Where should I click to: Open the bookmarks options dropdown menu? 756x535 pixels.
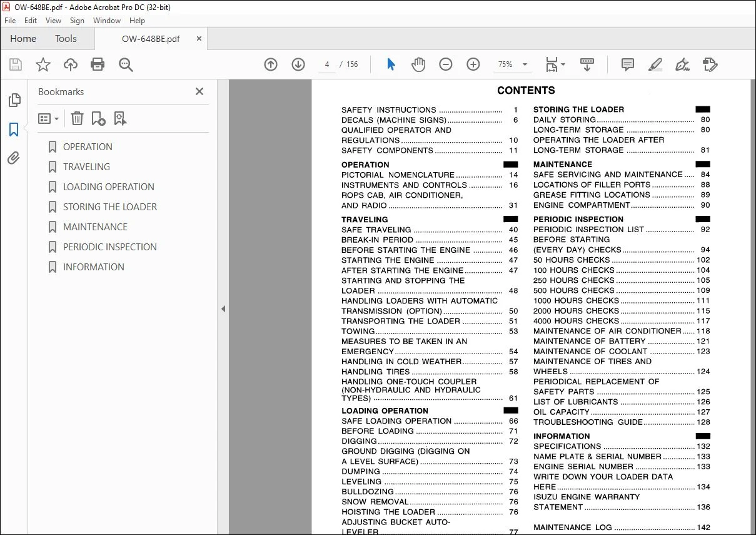pos(49,118)
